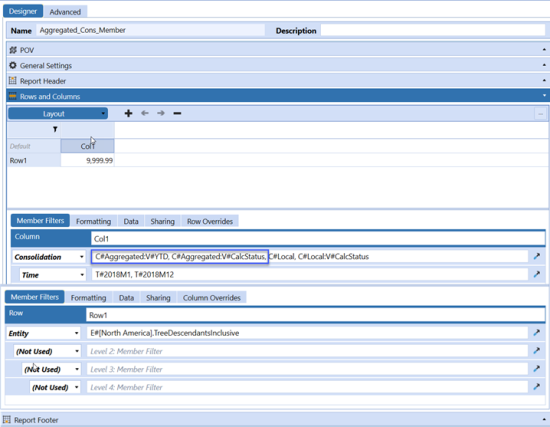Open member filter builder for Level 2

coord(537,351)
